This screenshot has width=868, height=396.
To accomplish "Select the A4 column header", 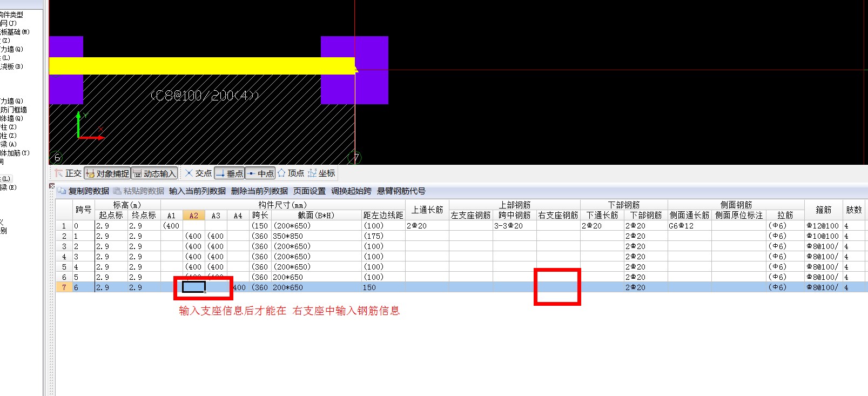I will tap(238, 215).
